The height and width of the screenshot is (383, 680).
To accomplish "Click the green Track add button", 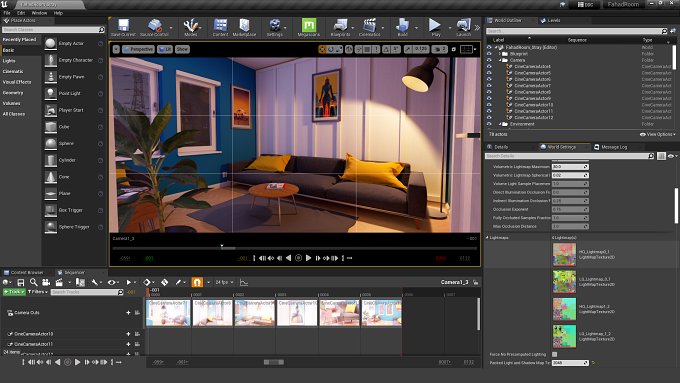I will tap(14, 292).
